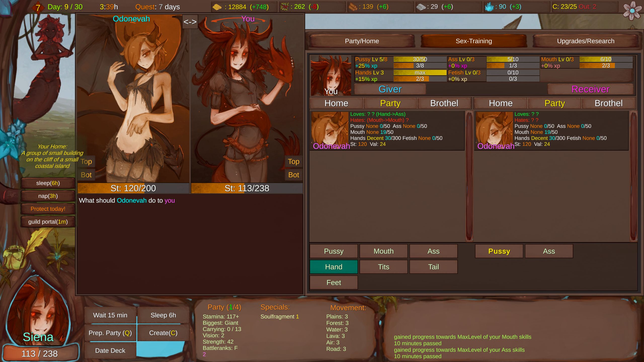Select Brothel list under Giver
Image resolution: width=644 pixels, height=362 pixels.
pyautogui.click(x=444, y=103)
